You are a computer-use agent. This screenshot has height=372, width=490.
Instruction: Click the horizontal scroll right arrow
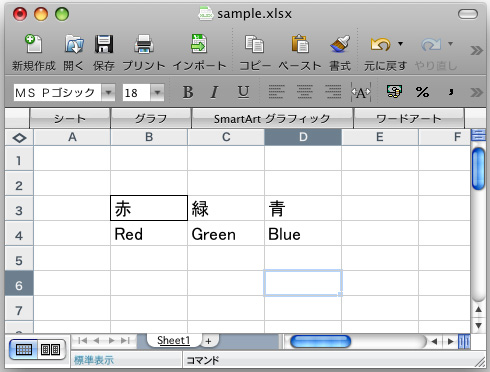(451, 341)
